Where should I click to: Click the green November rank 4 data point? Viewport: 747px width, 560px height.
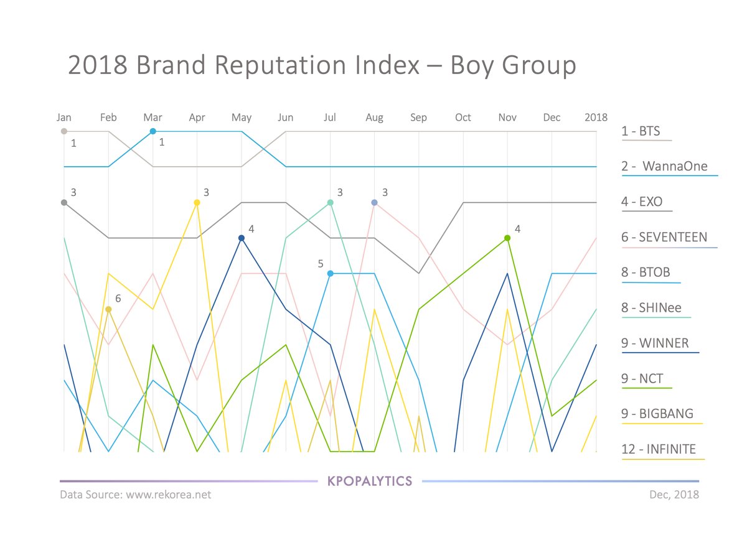coord(507,238)
